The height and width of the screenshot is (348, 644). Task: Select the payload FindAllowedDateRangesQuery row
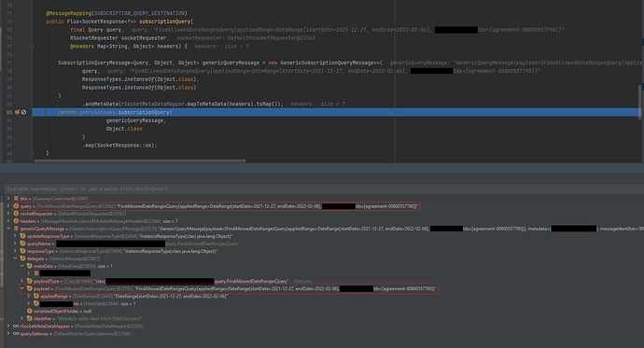pyautogui.click(x=229, y=288)
